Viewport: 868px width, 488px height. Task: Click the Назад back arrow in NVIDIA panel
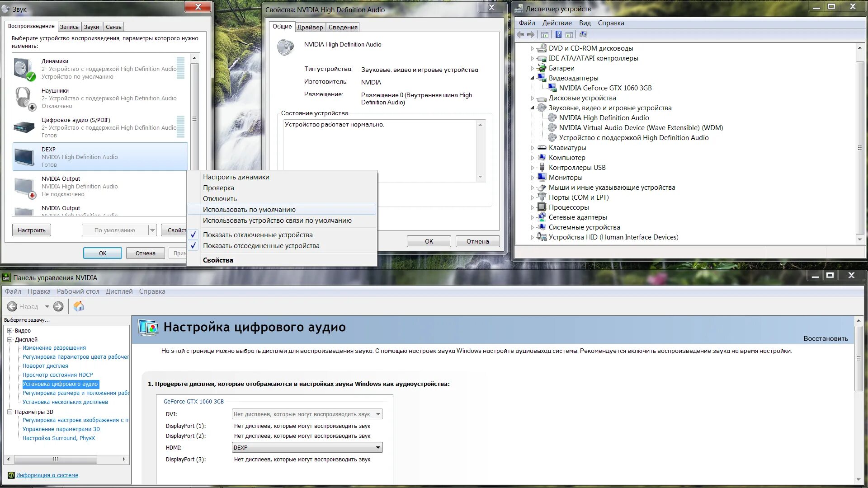click(12, 307)
